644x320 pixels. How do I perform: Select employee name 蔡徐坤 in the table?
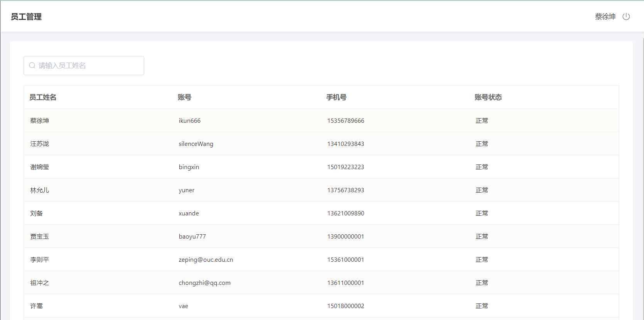coord(40,121)
